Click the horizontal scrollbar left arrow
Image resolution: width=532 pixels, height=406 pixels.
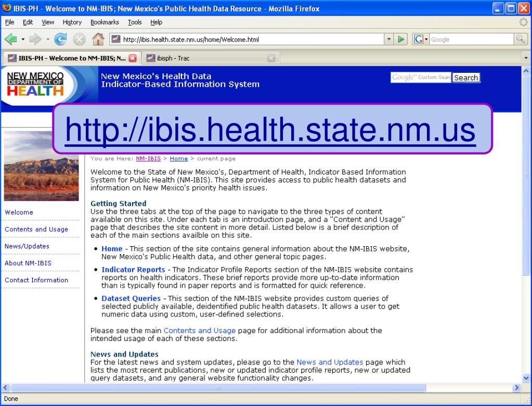(5, 387)
